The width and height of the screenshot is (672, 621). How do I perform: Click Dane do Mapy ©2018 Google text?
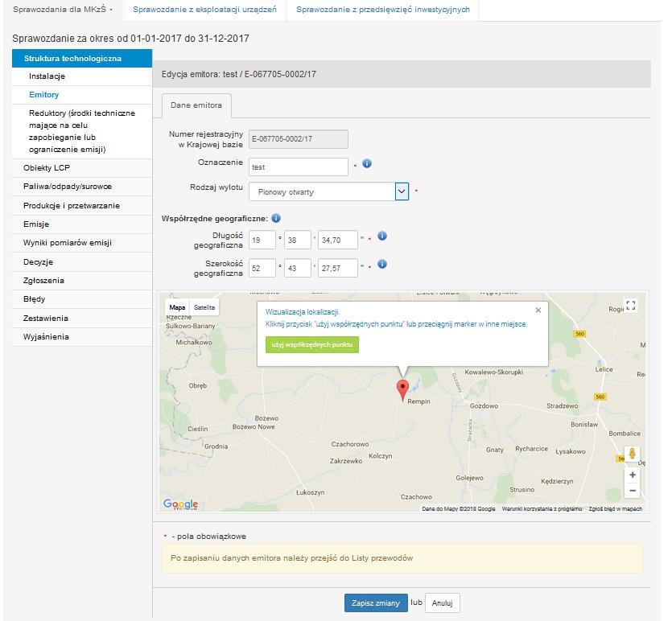459,509
